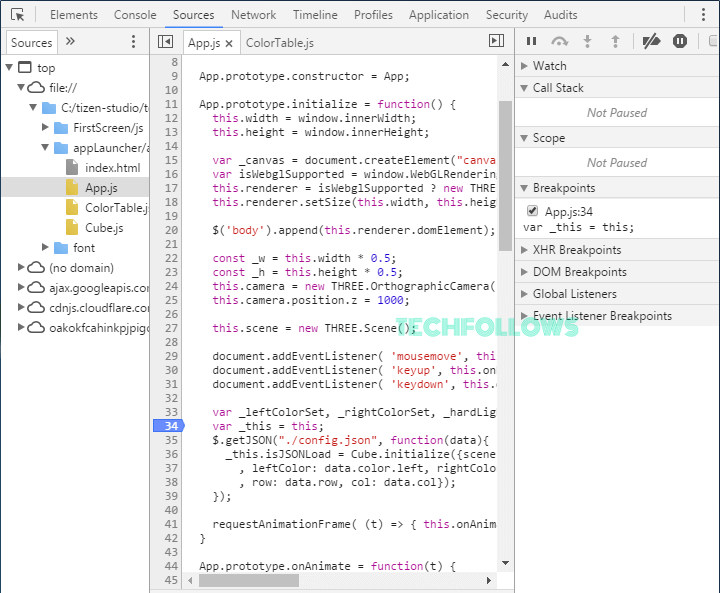Expand the font folder
The image size is (720, 593).
(x=45, y=247)
